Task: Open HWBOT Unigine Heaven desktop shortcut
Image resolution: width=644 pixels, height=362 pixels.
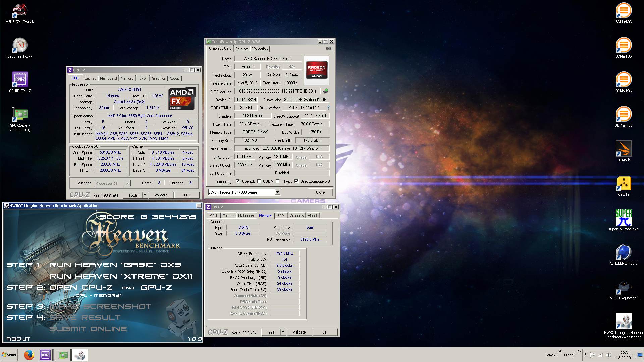Action: pyautogui.click(x=624, y=326)
